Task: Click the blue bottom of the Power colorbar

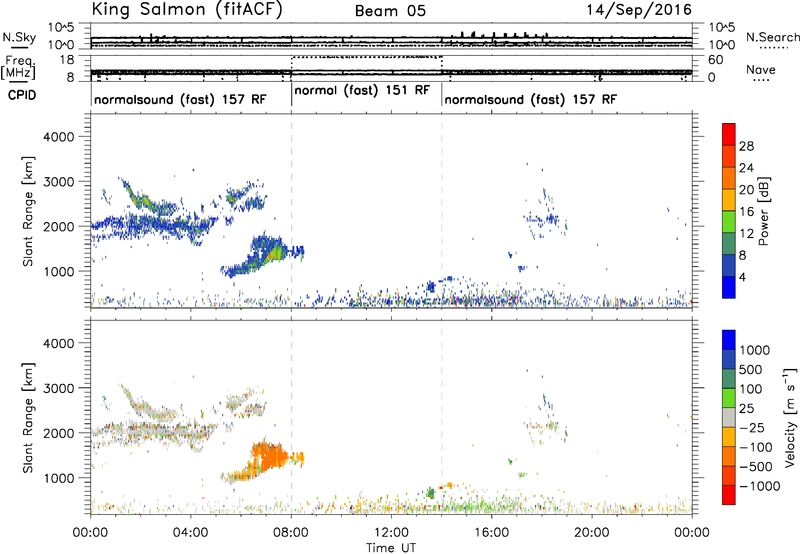Action: [729, 287]
